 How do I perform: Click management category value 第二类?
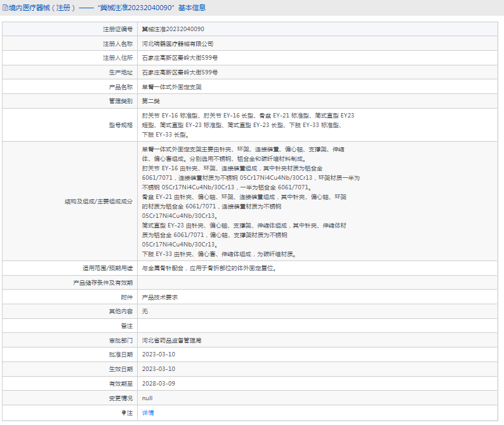(x=150, y=101)
